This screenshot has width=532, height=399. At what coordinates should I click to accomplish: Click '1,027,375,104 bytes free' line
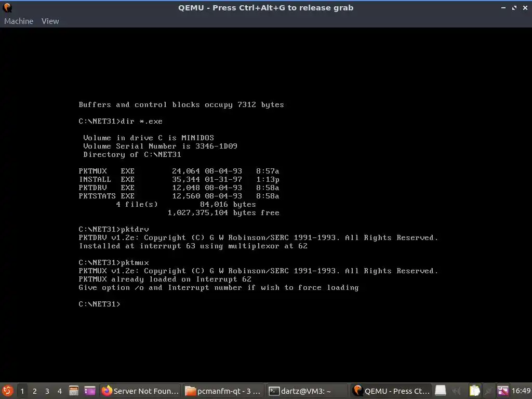point(223,212)
